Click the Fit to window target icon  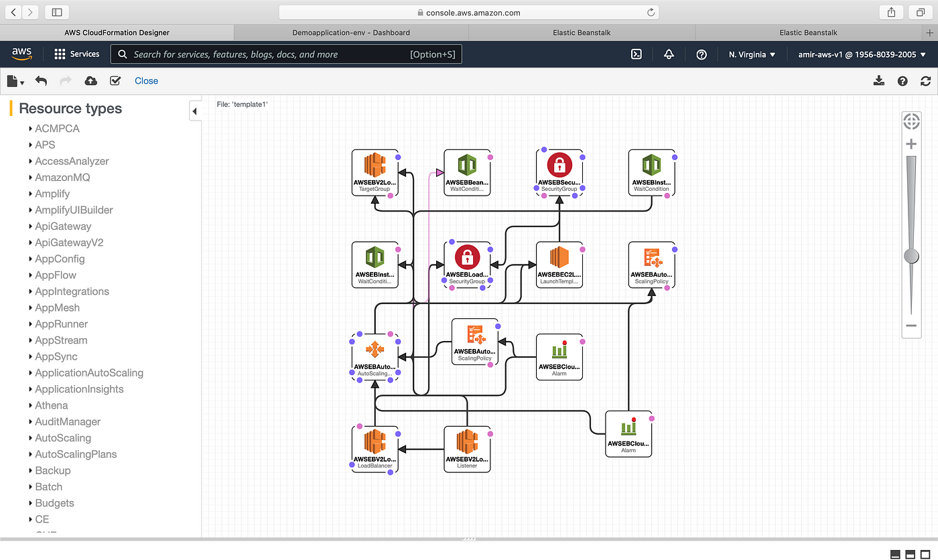[911, 121]
